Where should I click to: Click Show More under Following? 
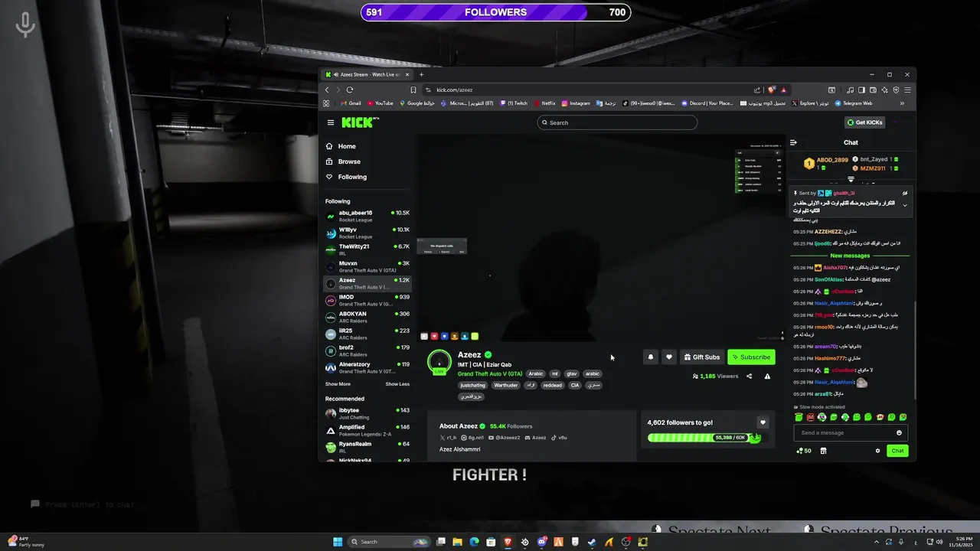click(x=338, y=384)
